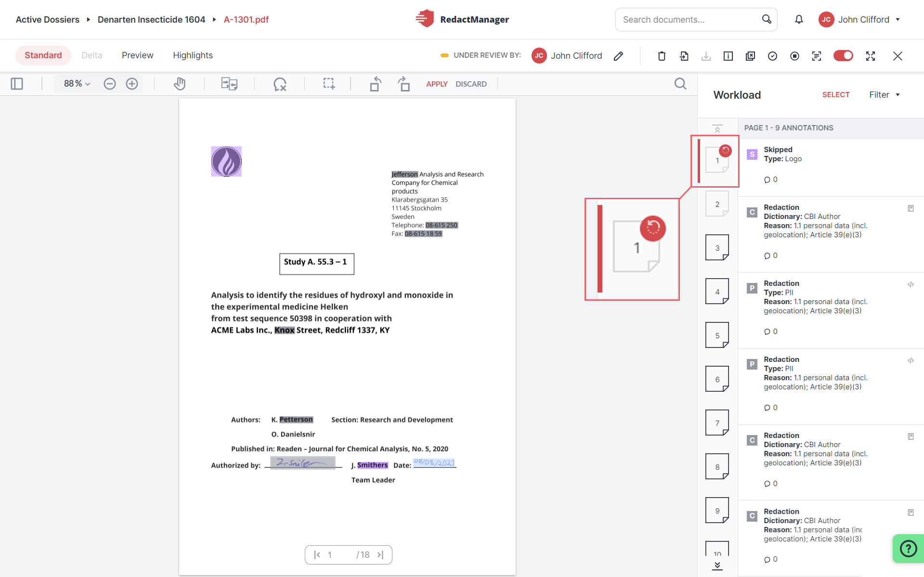The width and height of the screenshot is (924, 577).
Task: Edit reviewer with pencil icon
Action: click(619, 56)
